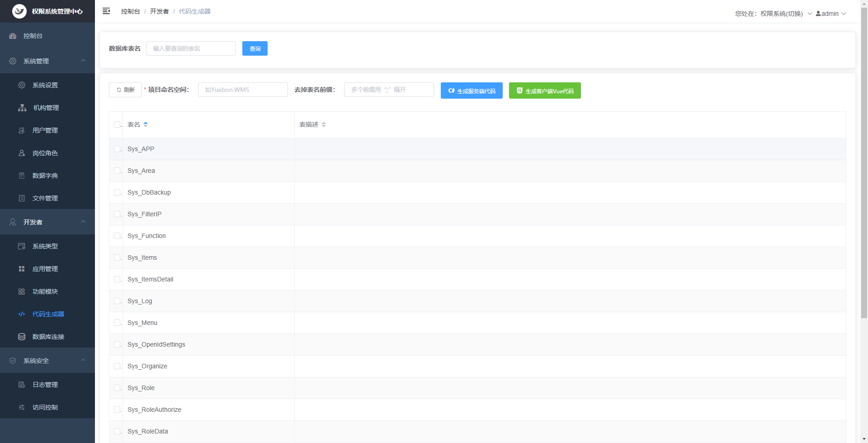Open 数据库连接 menu item
This screenshot has height=443, width=868.
click(x=47, y=337)
